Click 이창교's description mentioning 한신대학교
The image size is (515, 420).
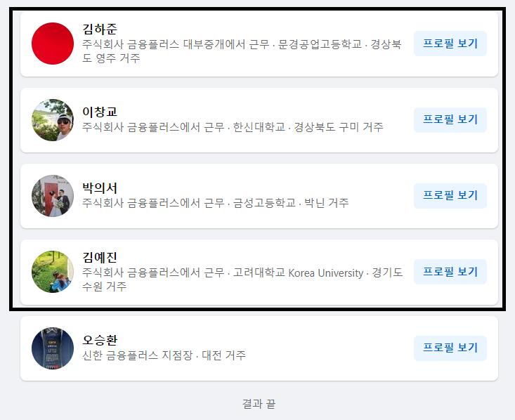(x=233, y=127)
